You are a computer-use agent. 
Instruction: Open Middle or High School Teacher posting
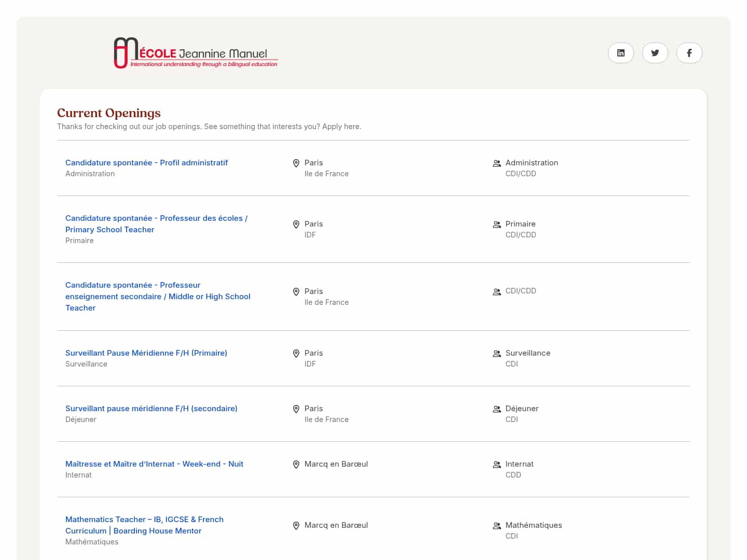pos(158,296)
